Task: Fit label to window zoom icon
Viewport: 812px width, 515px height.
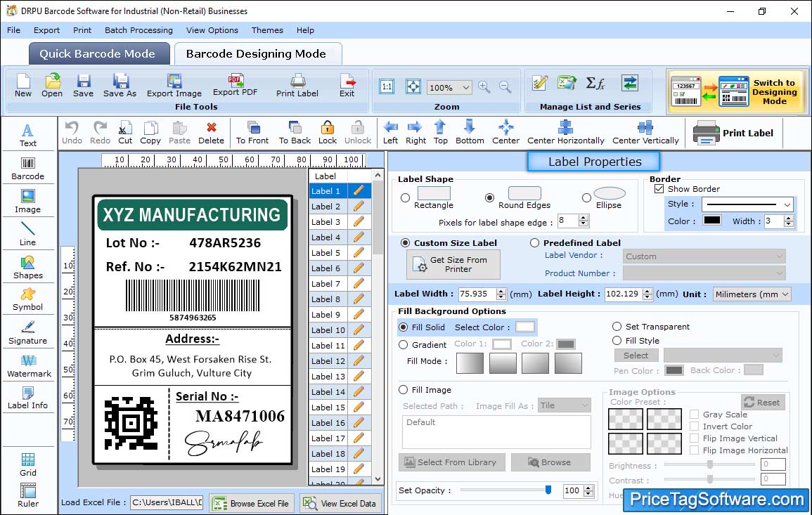Action: point(413,86)
